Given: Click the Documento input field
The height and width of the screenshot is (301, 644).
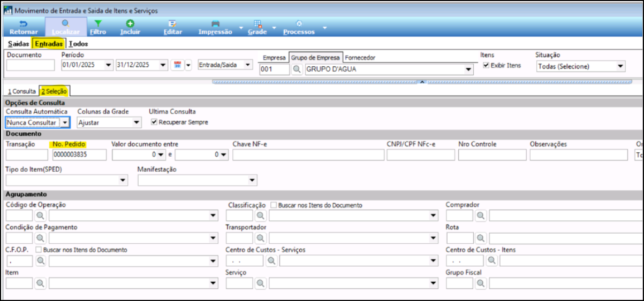Looking at the screenshot, I should pyautogui.click(x=31, y=65).
